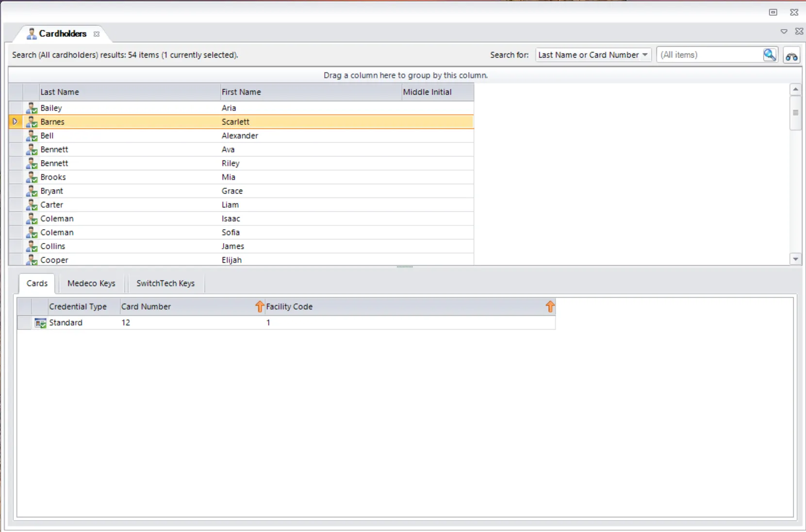Switch to the SwitchTech Keys tab
The width and height of the screenshot is (806, 532).
pyautogui.click(x=165, y=283)
